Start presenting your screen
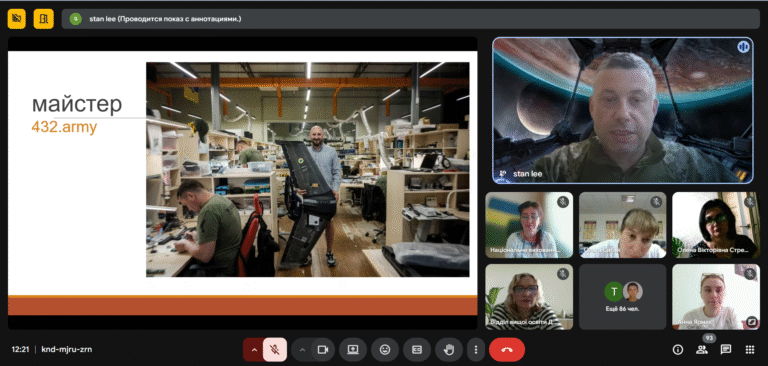The width and height of the screenshot is (768, 366). [x=353, y=349]
